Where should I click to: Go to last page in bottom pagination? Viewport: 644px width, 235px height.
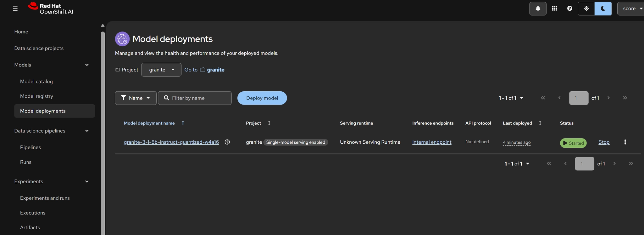(631, 164)
